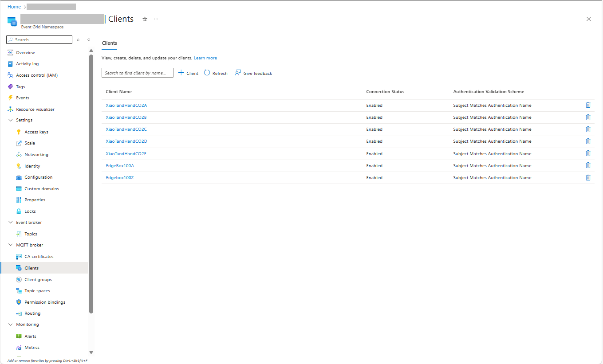Collapse the Settings section in sidebar
The width and height of the screenshot is (603, 364).
click(x=11, y=120)
